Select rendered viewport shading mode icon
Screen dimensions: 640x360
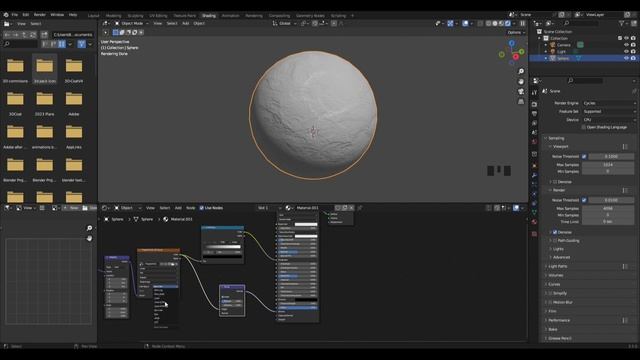click(508, 24)
